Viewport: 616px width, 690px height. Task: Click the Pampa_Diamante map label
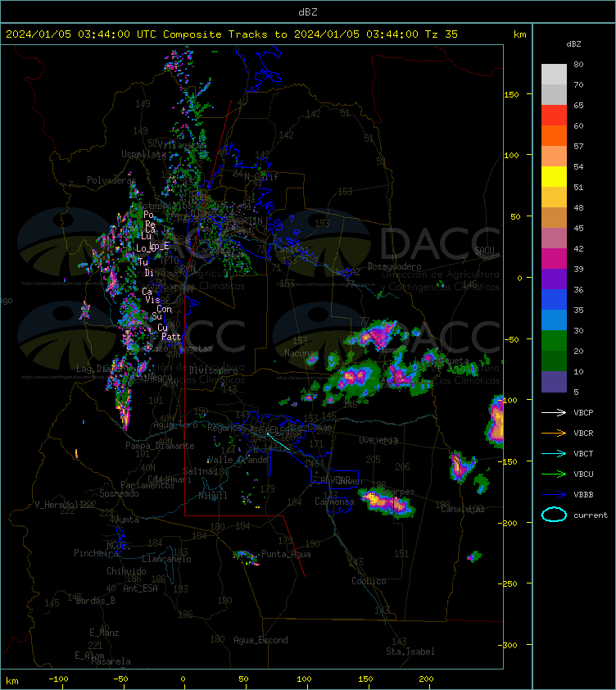(x=160, y=446)
